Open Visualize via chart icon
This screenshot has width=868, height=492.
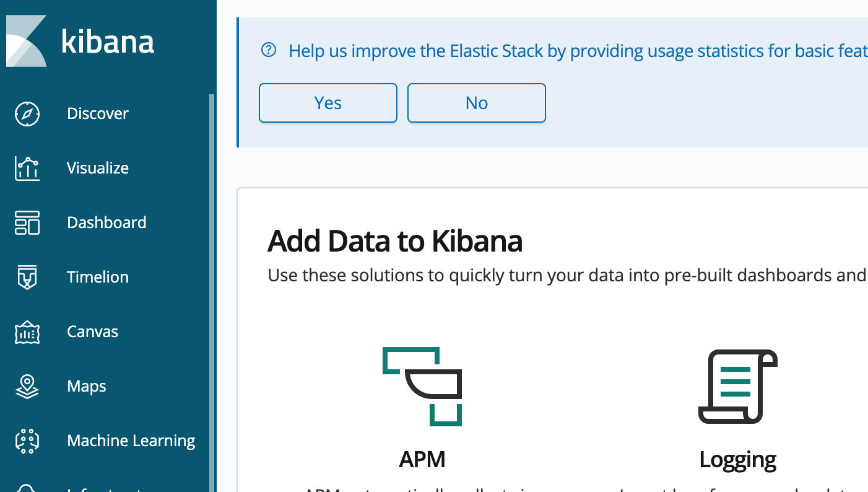[x=27, y=169]
